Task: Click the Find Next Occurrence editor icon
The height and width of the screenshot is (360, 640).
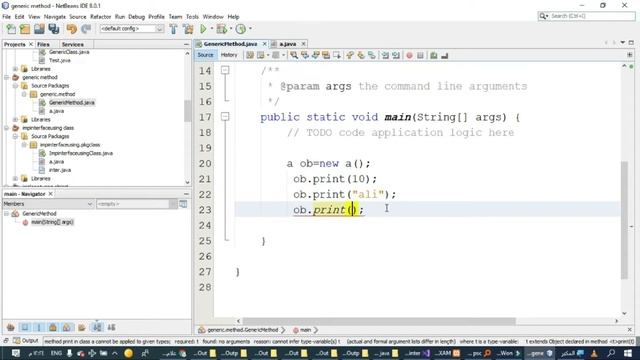Action: pos(316,55)
